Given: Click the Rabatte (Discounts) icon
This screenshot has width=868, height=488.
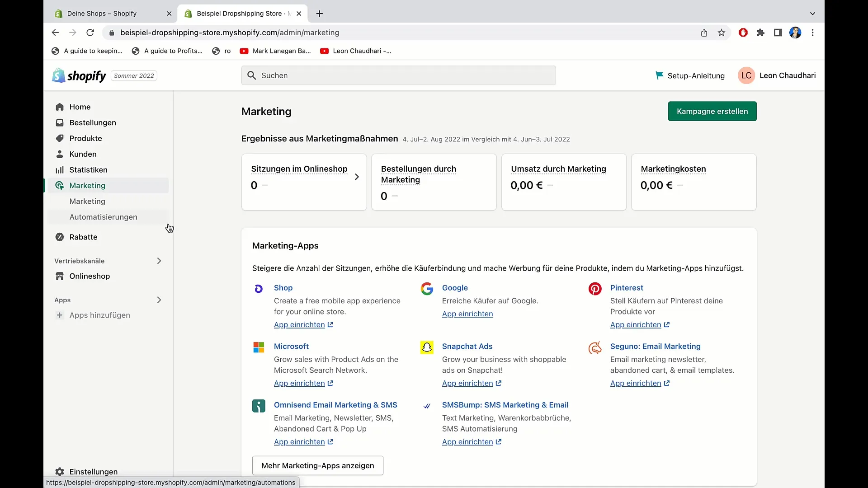Looking at the screenshot, I should pos(60,237).
